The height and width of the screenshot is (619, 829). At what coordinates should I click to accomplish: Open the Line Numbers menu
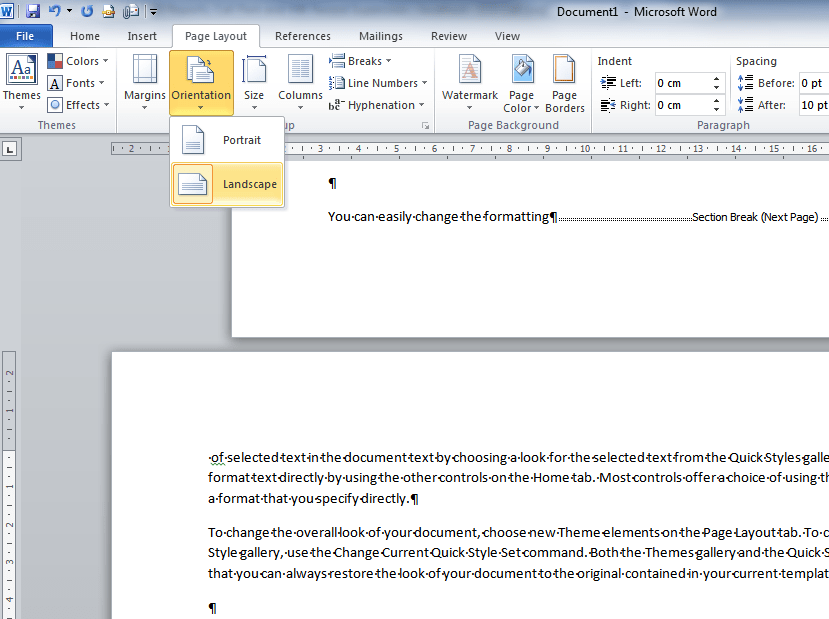coord(378,82)
